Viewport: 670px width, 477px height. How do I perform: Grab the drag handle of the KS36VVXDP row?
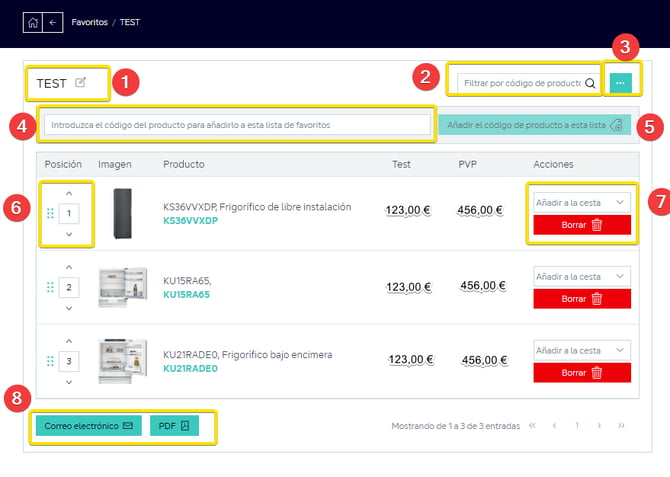pyautogui.click(x=50, y=213)
